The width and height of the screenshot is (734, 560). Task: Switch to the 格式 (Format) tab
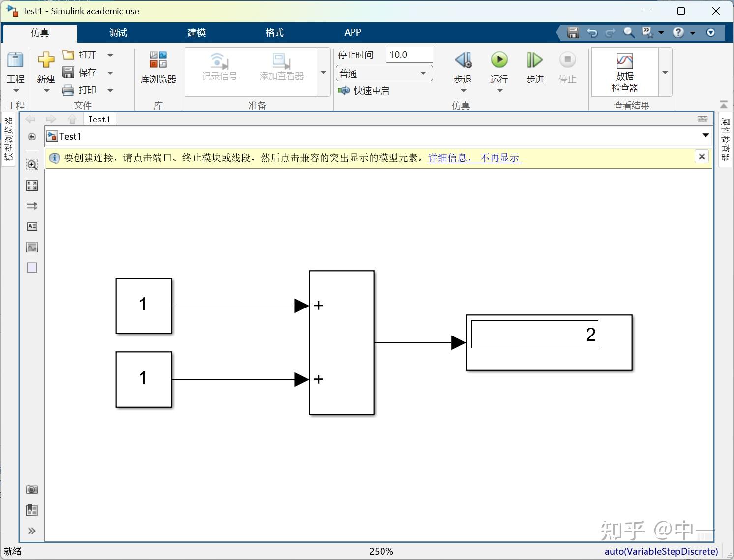click(274, 33)
